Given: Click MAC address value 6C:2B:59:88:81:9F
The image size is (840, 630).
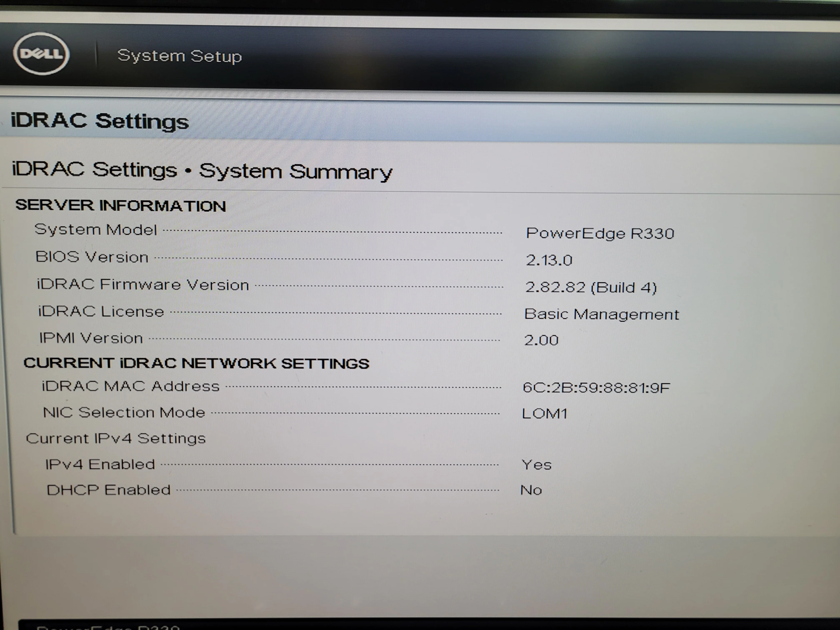Looking at the screenshot, I should click(597, 388).
